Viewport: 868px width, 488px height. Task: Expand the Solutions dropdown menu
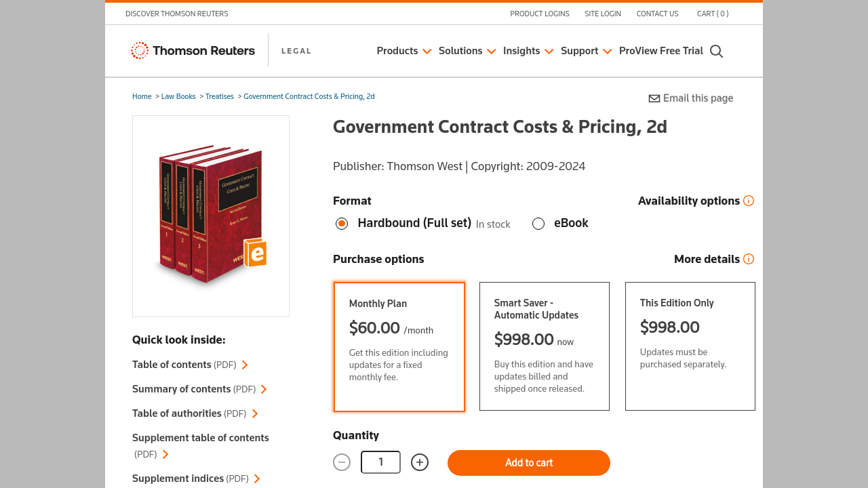coord(467,51)
